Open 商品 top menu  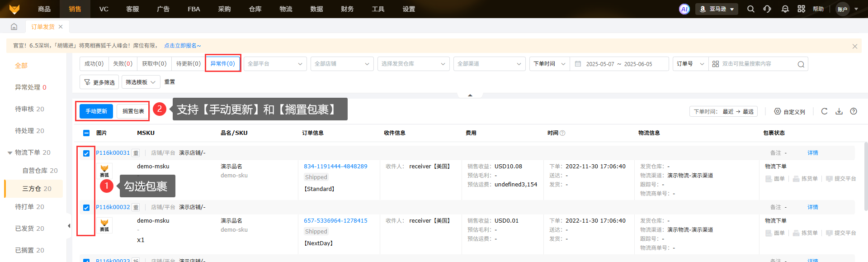pyautogui.click(x=44, y=9)
